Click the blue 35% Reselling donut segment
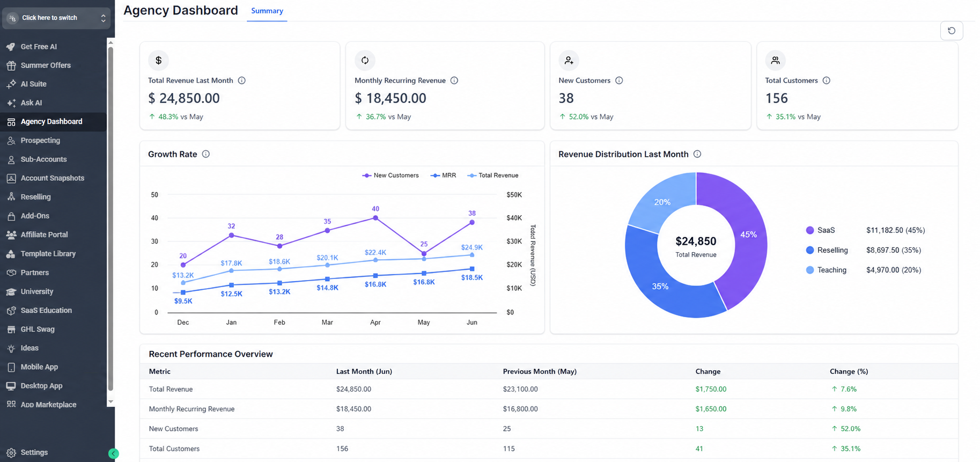The image size is (980, 462). (660, 286)
